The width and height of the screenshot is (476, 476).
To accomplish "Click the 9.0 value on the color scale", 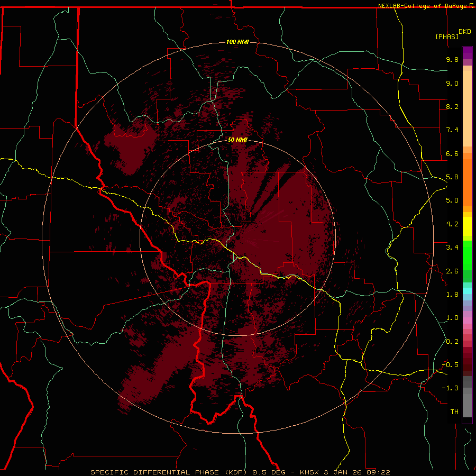I will [x=452, y=83].
